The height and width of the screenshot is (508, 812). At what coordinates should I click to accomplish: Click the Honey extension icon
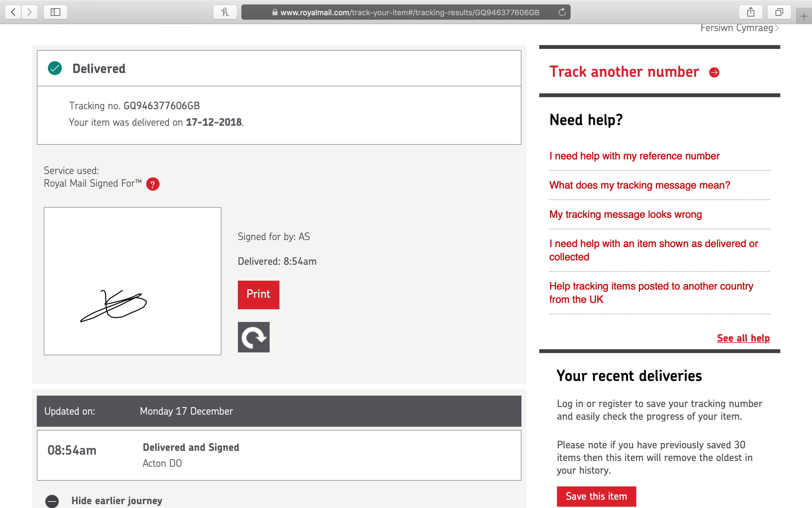(x=225, y=12)
